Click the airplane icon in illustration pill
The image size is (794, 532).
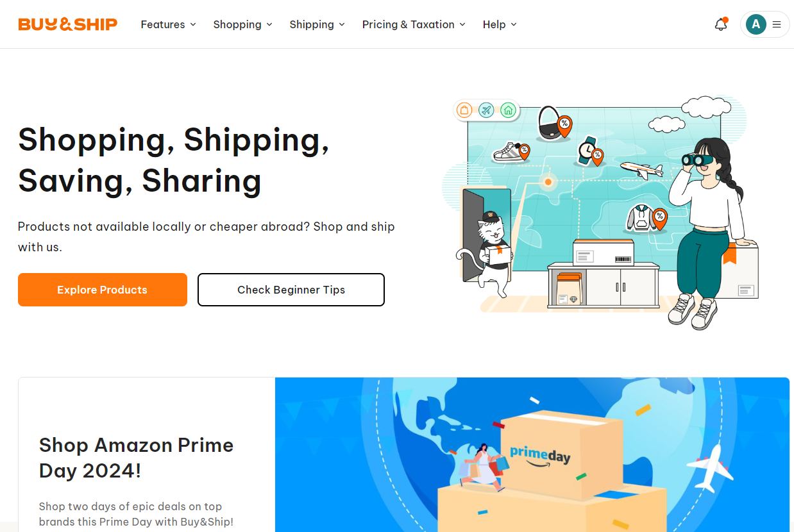coord(486,110)
